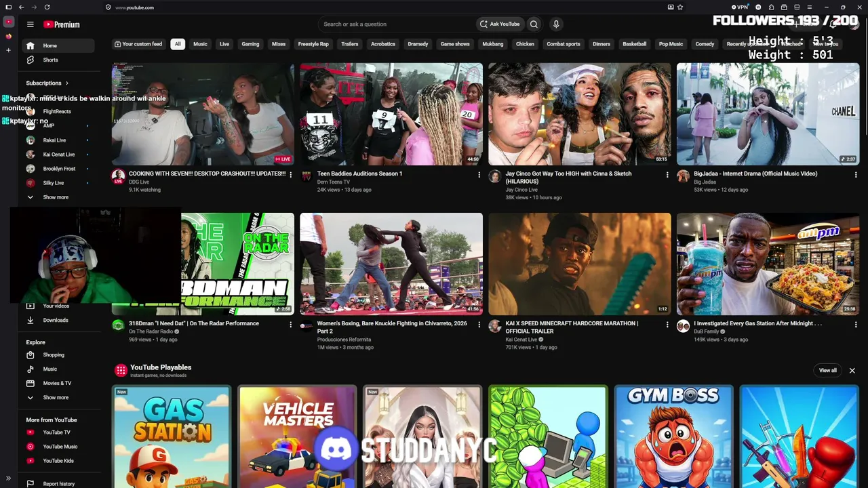Open the browser extensions puzzle icon
Viewport: 868px width, 488px height.
[x=771, y=7]
